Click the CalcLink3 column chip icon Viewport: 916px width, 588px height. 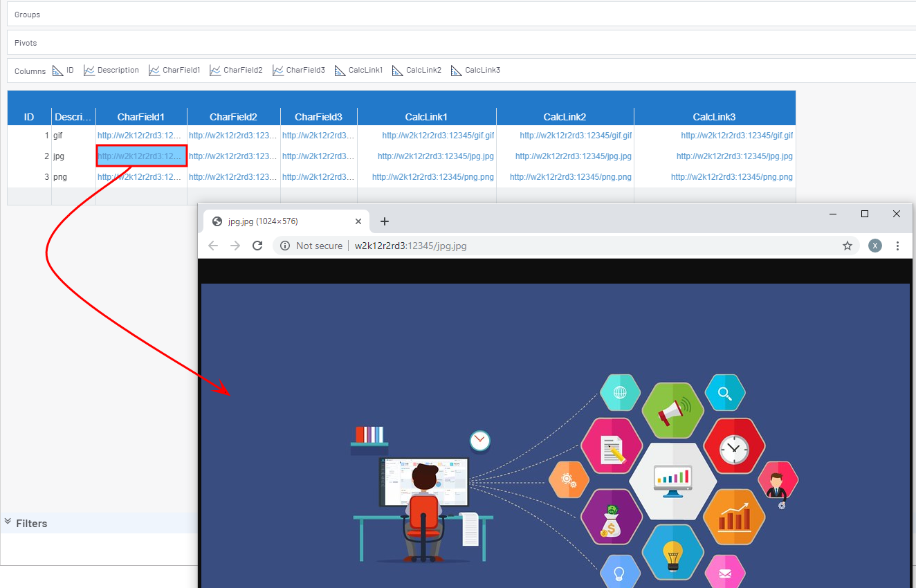click(457, 71)
